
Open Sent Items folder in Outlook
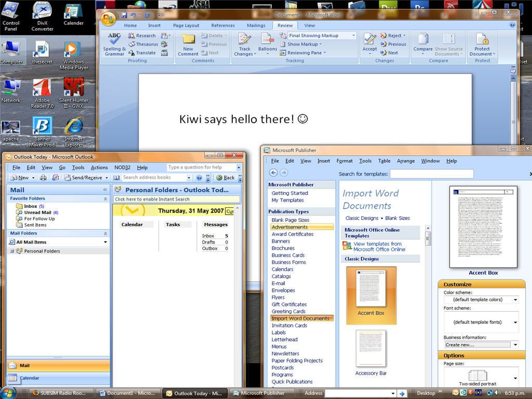click(x=31, y=225)
